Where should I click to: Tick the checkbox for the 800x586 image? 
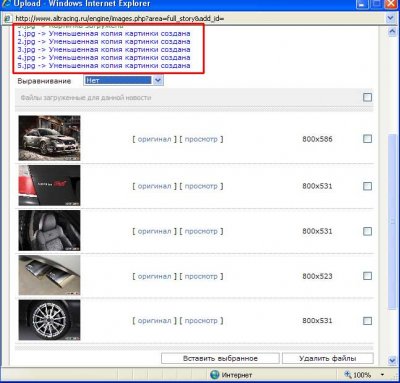(x=367, y=139)
